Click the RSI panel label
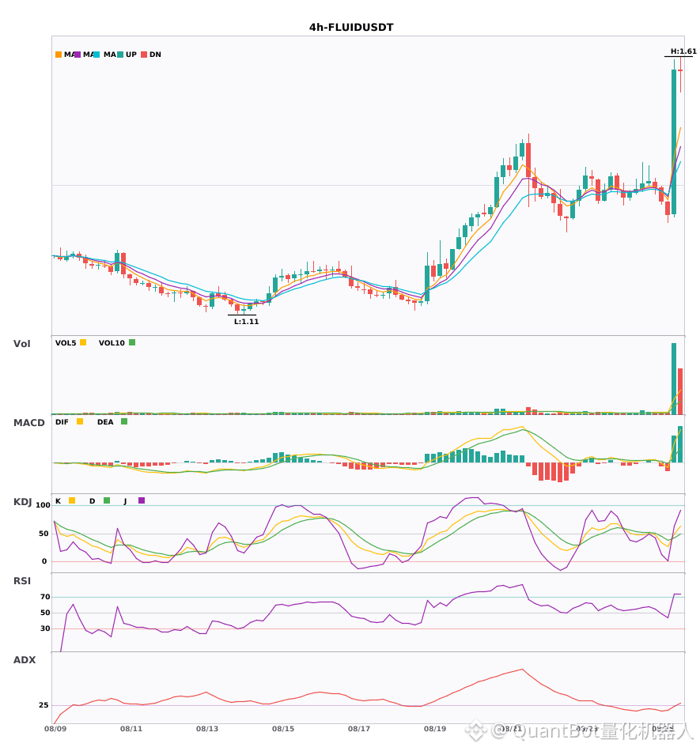The width and height of the screenshot is (700, 751). (x=22, y=581)
